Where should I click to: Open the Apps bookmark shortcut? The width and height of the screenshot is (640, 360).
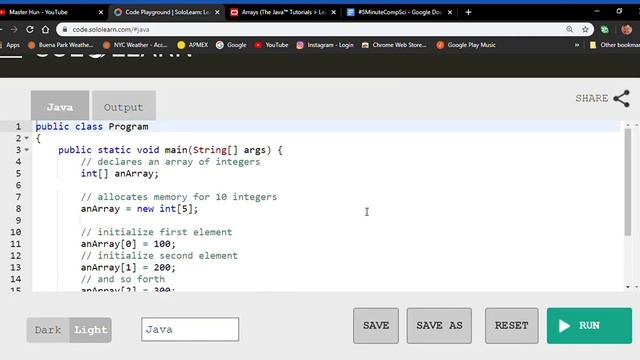pyautogui.click(x=11, y=45)
